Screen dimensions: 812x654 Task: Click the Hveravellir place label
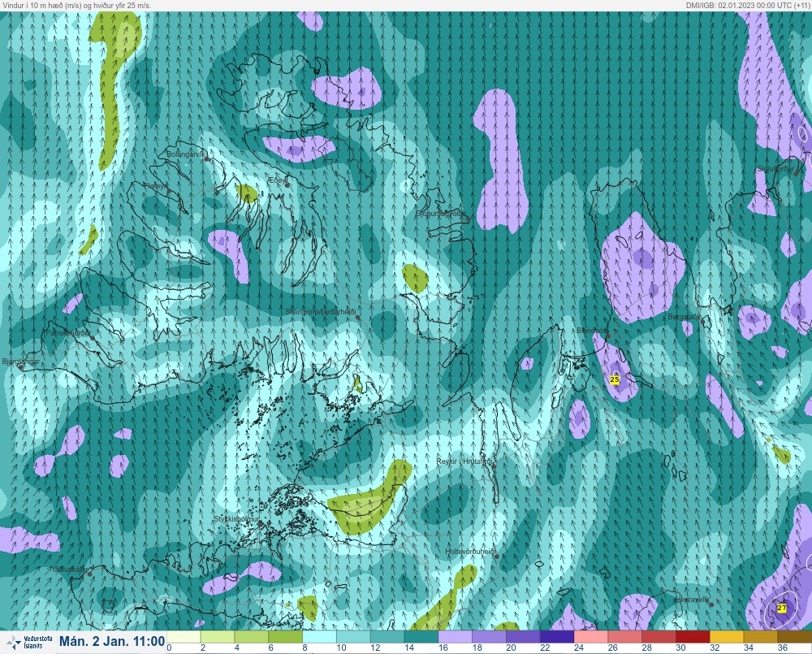point(693,599)
